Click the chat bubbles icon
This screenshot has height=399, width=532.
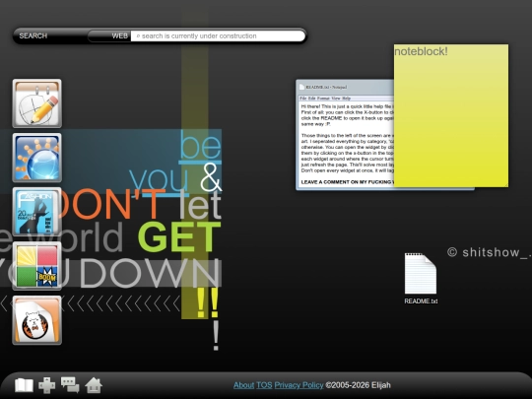pos(70,385)
